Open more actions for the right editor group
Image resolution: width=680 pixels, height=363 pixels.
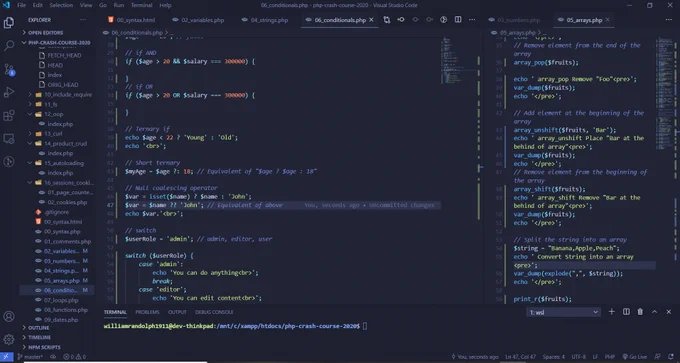tap(669, 20)
